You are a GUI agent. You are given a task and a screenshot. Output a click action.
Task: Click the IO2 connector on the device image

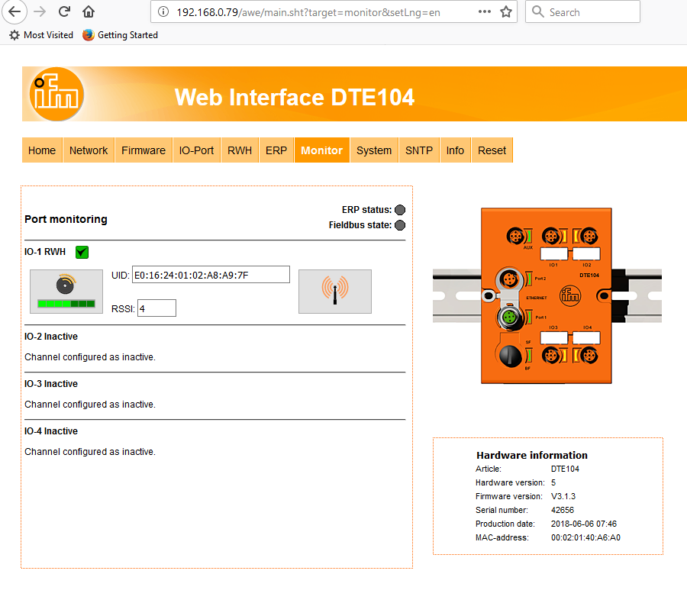(589, 237)
